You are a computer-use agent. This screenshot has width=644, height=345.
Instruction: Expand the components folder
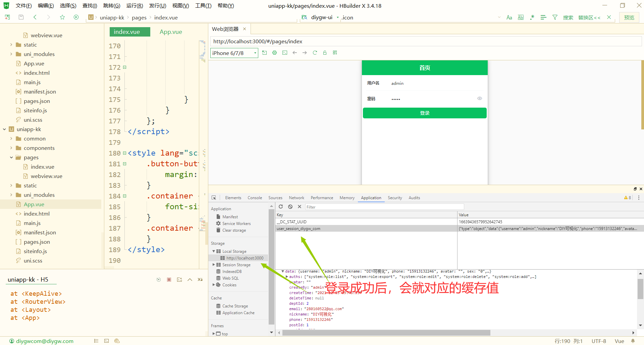[11, 148]
